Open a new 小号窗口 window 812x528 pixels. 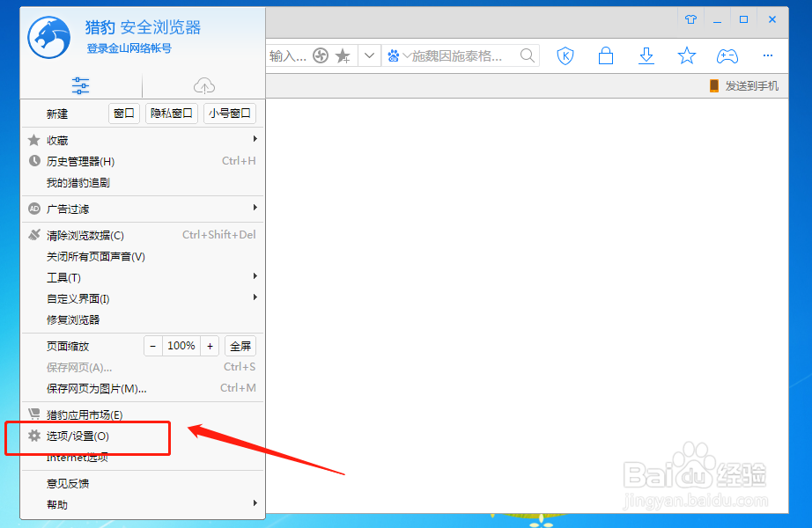(229, 114)
